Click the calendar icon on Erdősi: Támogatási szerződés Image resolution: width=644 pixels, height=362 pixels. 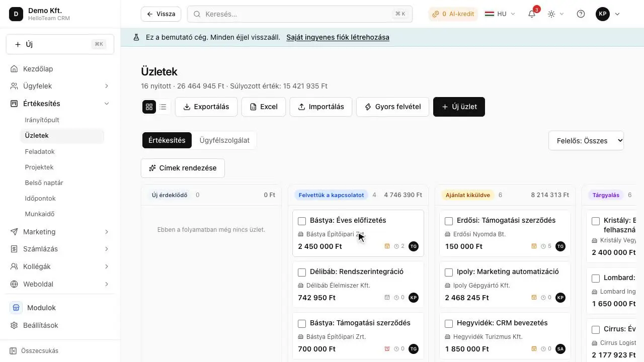pos(534,246)
